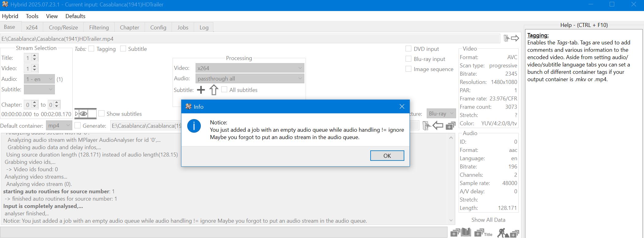
Task: Check the Blu-ray input option
Action: pos(408,59)
